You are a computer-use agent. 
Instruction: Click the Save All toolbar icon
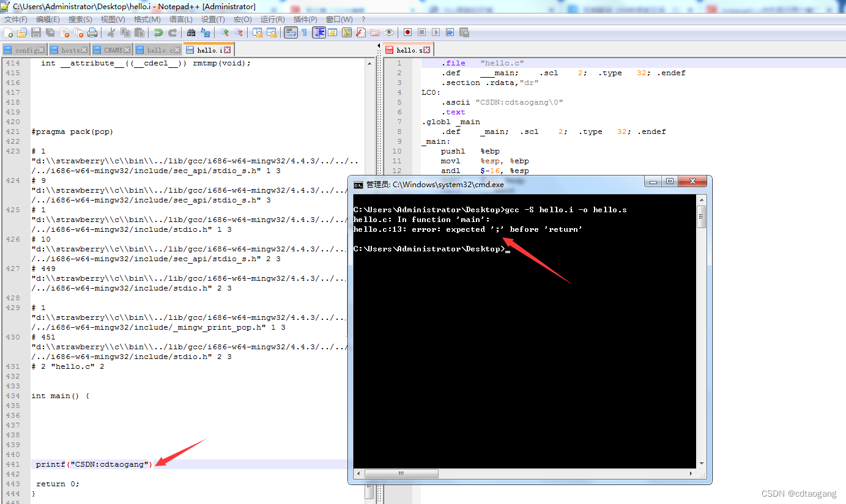[50, 32]
